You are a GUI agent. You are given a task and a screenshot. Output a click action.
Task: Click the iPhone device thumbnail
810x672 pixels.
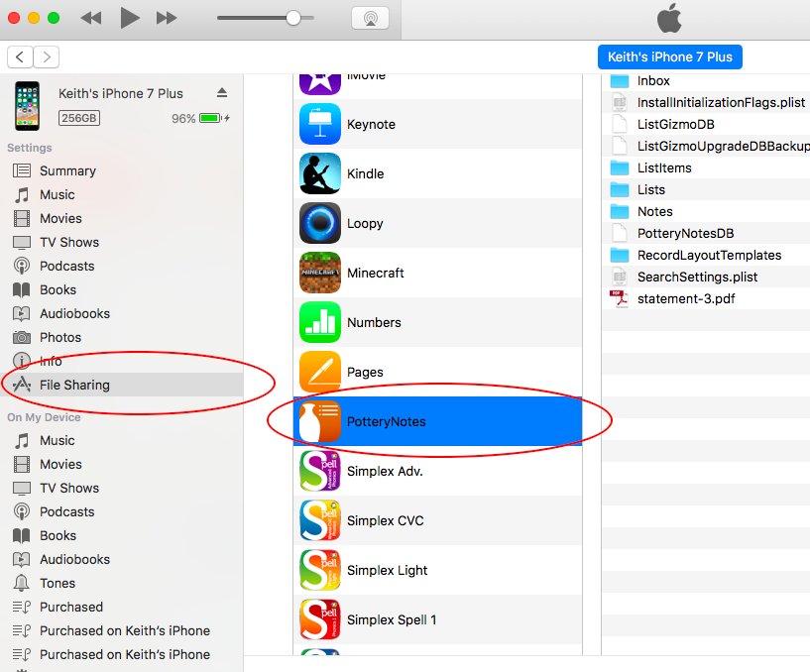pos(28,105)
